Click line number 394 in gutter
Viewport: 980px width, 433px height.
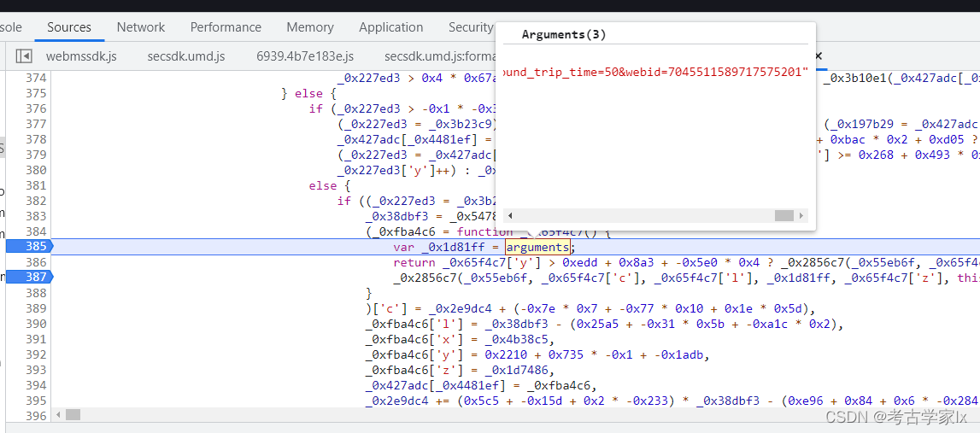(36, 384)
